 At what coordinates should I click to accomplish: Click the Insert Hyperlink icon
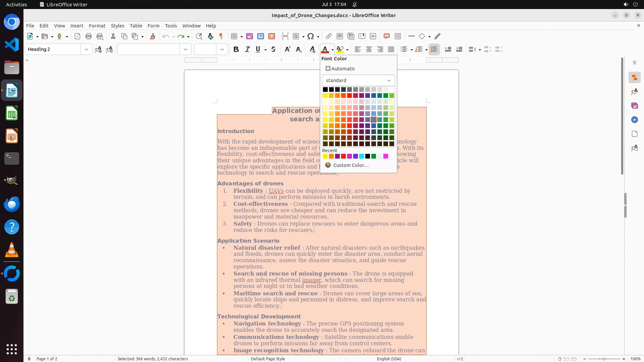click(x=329, y=36)
